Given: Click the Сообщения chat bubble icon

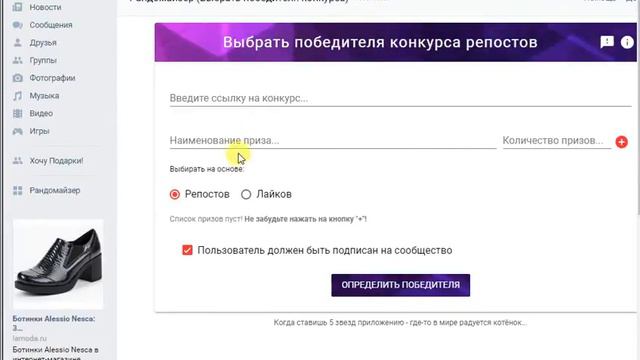Looking at the screenshot, I should (18, 25).
